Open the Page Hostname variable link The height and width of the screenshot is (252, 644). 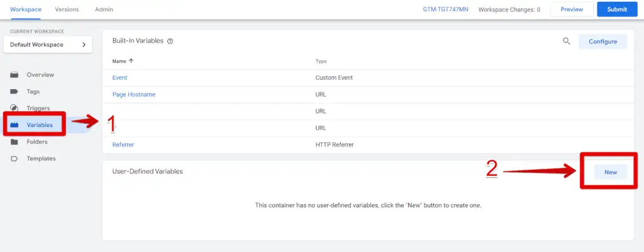pyautogui.click(x=134, y=94)
